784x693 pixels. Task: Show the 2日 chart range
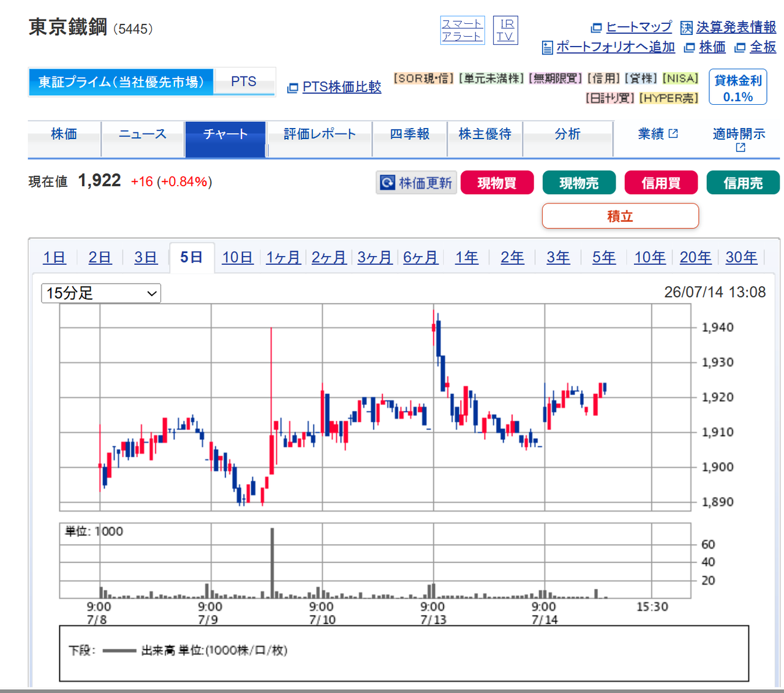(100, 257)
